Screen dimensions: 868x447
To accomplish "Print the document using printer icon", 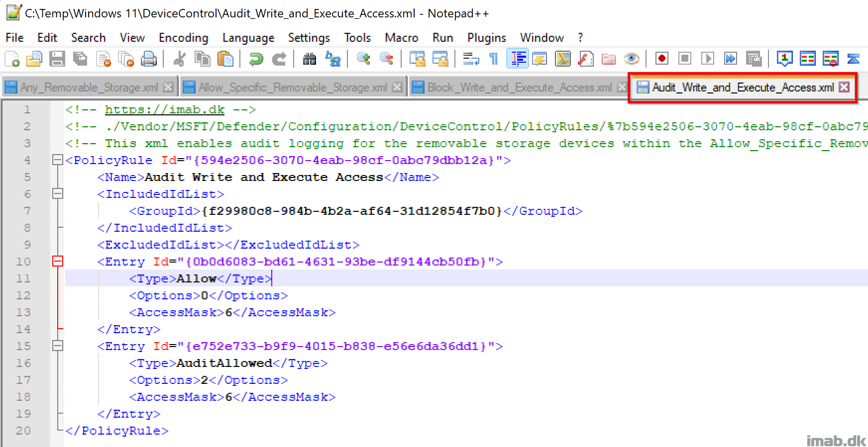I will (x=149, y=59).
